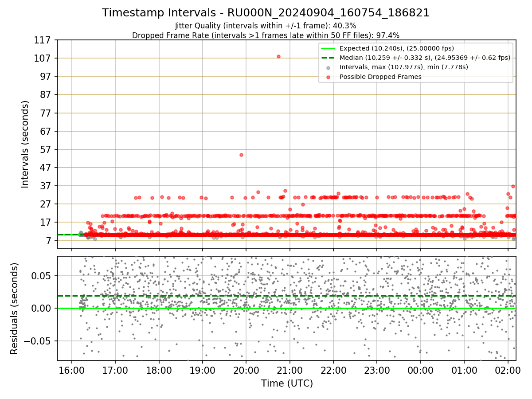Select legend entry 'Median (10.259 +/- 0.332 s)'

coord(425,58)
